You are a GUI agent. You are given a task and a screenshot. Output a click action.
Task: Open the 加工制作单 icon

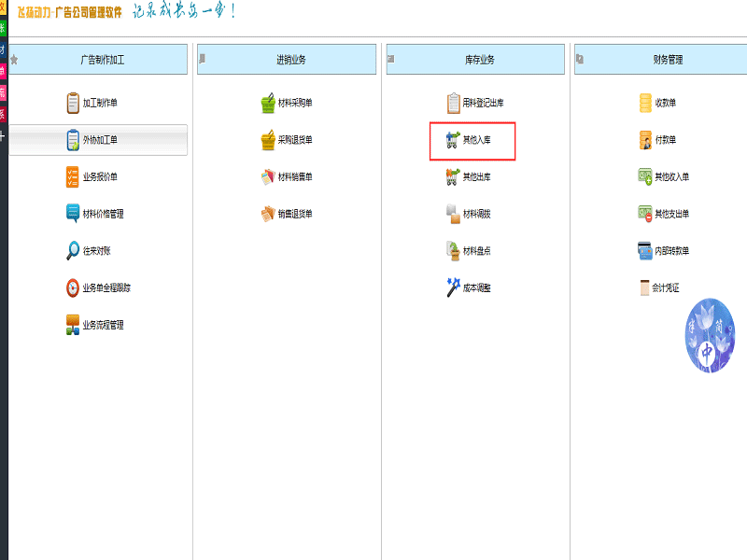tap(73, 103)
